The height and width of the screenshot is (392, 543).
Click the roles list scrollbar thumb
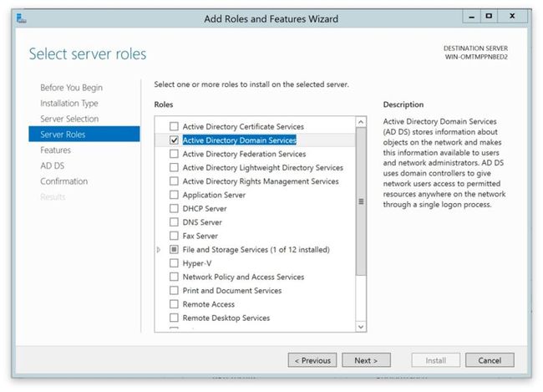(361, 201)
